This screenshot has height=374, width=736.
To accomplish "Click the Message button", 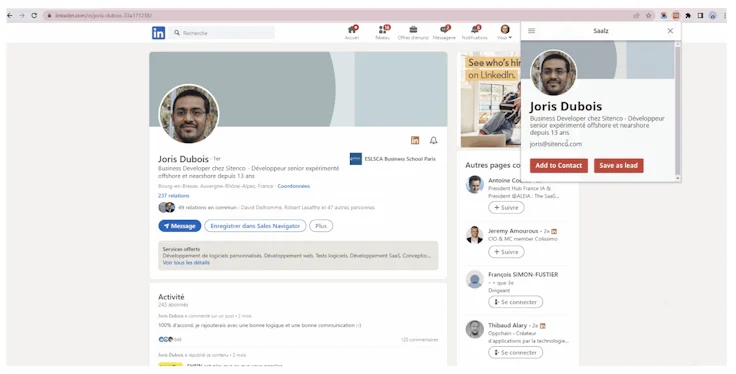I will (x=180, y=226).
